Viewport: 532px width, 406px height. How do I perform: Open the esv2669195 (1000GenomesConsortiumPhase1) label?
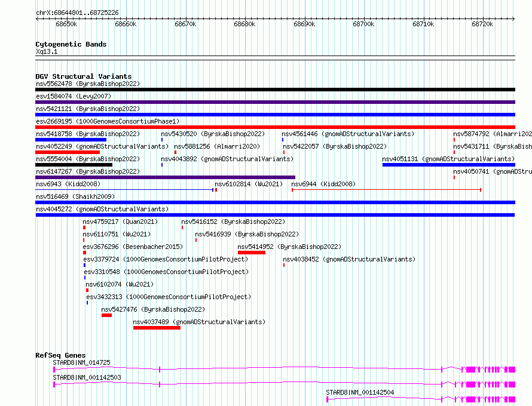pyautogui.click(x=108, y=121)
